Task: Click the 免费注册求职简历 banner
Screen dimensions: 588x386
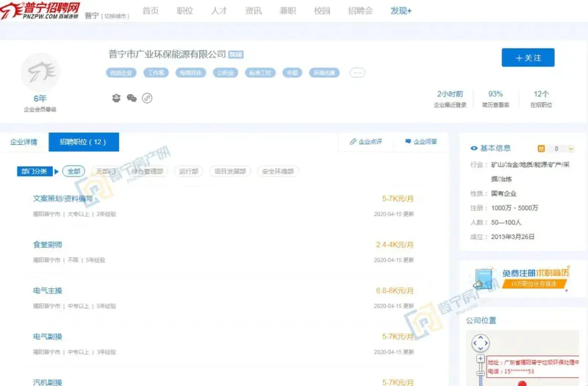Action: coord(523,277)
